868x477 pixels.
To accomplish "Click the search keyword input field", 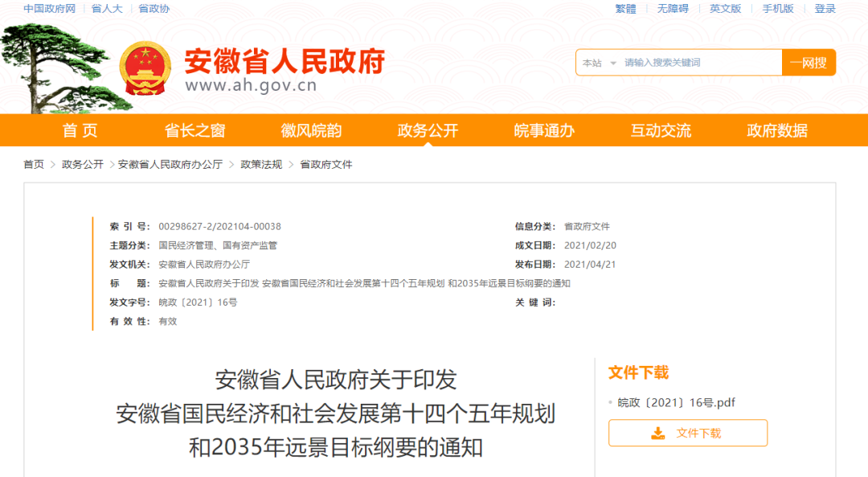I will point(699,63).
